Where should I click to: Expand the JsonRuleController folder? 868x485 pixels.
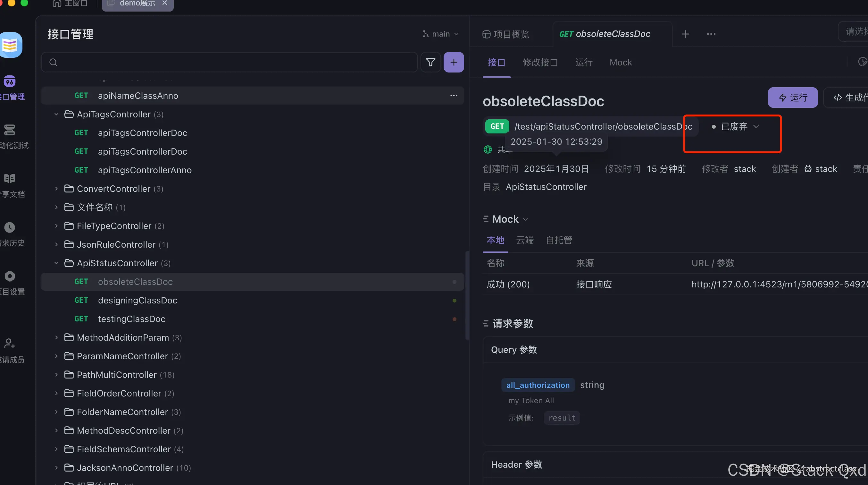pos(56,244)
